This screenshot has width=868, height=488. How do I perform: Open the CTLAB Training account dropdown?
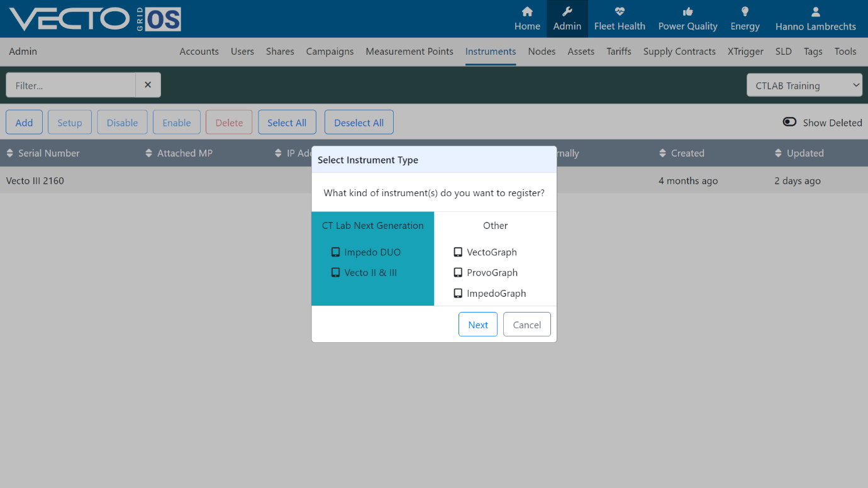tap(804, 86)
